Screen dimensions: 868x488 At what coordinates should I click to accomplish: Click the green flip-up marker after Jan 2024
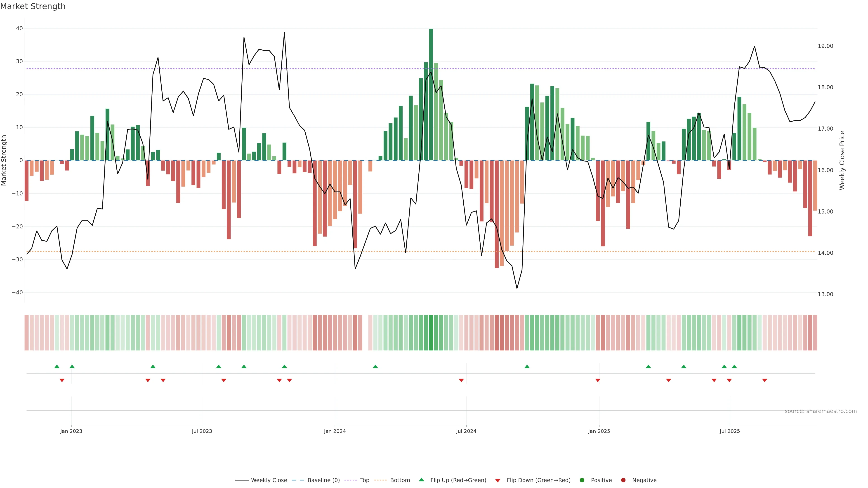(375, 366)
